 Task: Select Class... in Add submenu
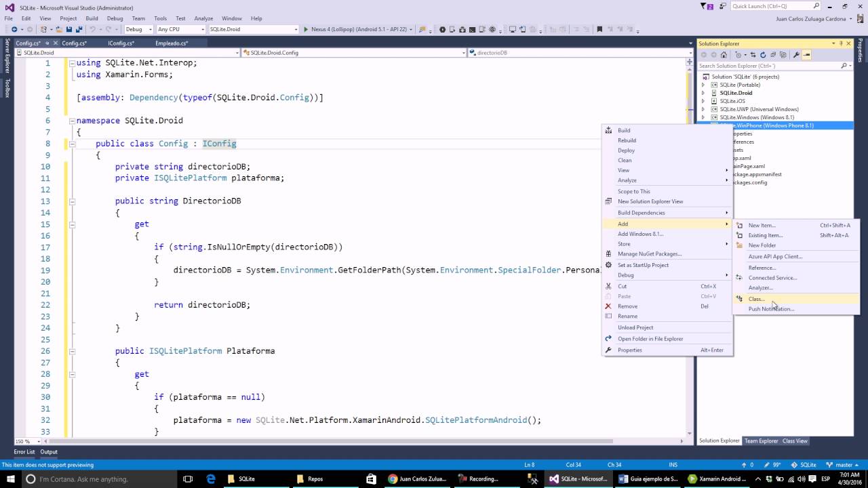(795, 299)
